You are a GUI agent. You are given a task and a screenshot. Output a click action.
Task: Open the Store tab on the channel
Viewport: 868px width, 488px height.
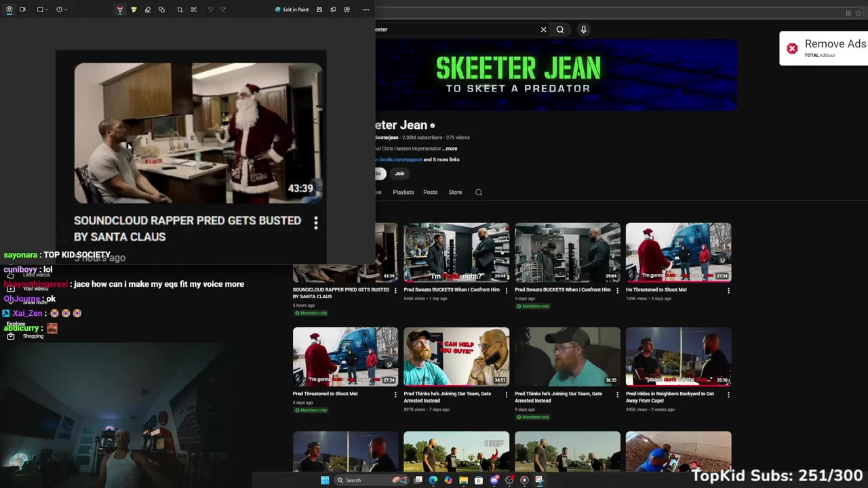455,192
